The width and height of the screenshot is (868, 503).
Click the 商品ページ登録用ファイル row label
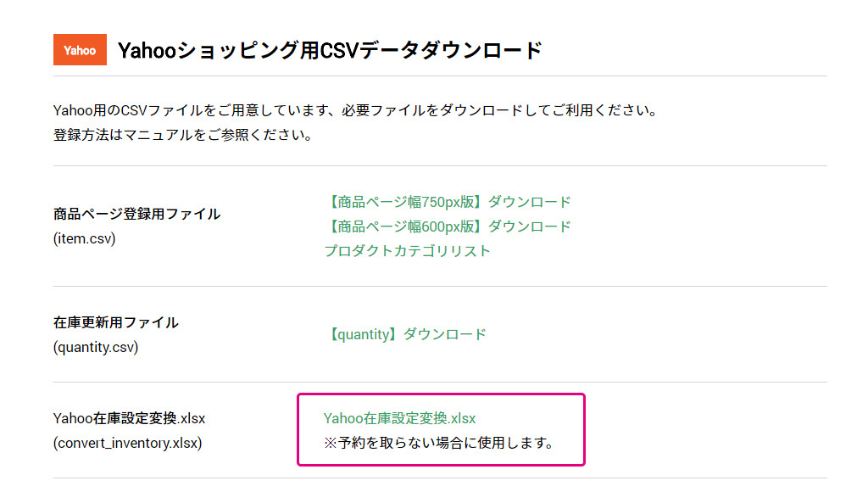pos(136,214)
